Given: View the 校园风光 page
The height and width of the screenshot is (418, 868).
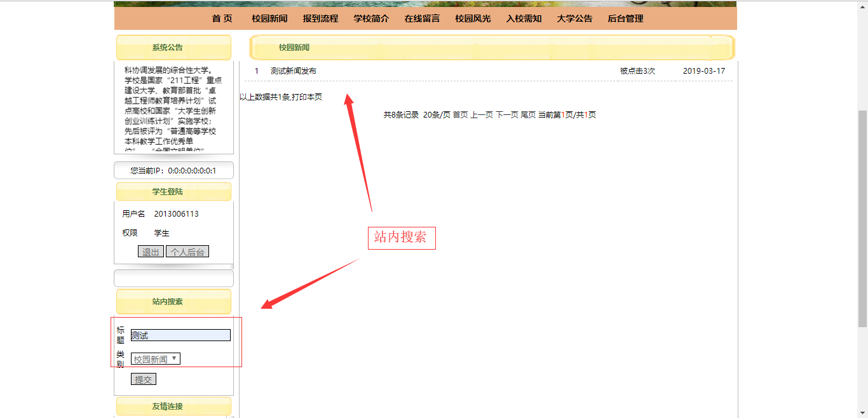Looking at the screenshot, I should click(x=473, y=18).
